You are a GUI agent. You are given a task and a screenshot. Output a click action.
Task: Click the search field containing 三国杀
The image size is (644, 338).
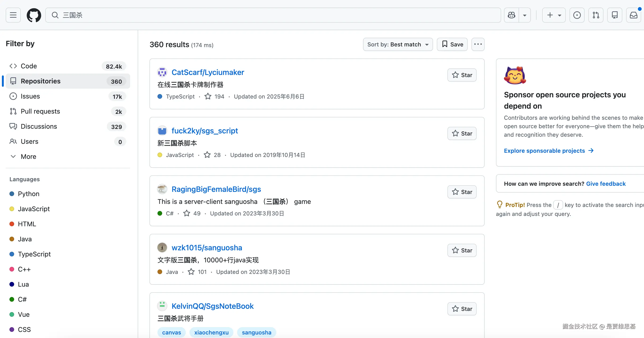coord(273,15)
